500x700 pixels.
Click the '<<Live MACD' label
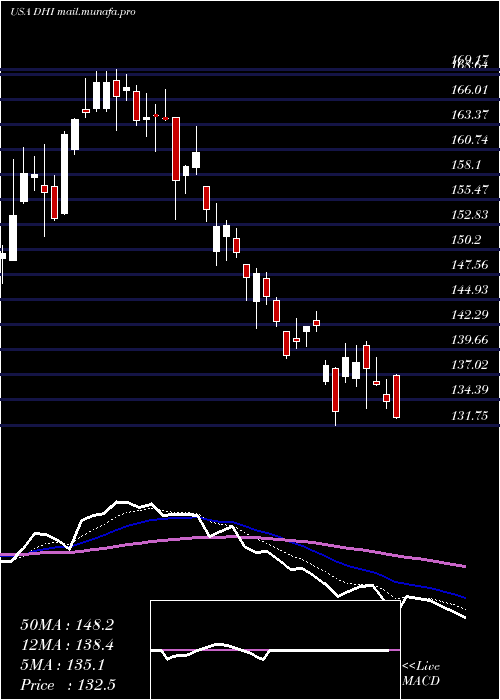pos(421,674)
